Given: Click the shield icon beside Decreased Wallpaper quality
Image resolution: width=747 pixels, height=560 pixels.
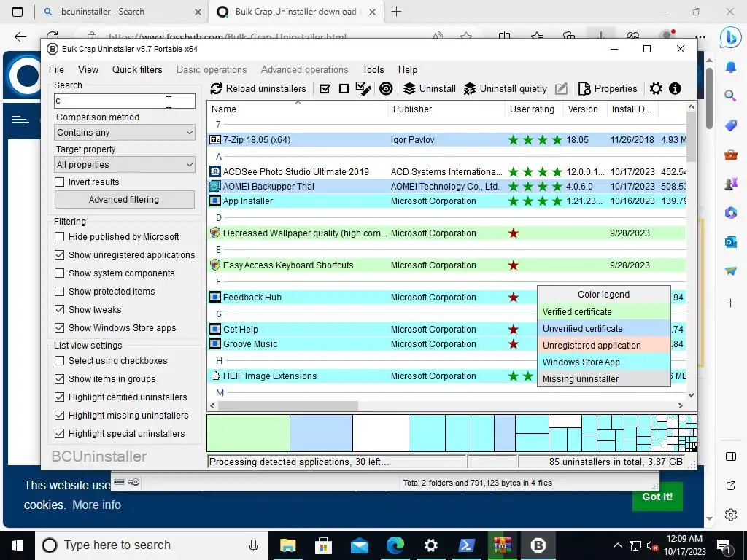Looking at the screenshot, I should point(215,233).
